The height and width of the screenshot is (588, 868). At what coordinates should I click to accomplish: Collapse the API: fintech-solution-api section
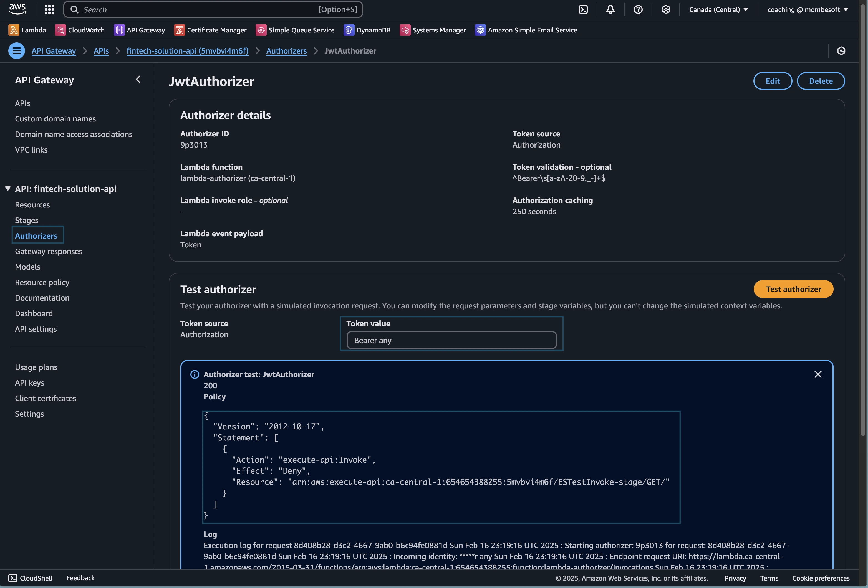[7, 189]
